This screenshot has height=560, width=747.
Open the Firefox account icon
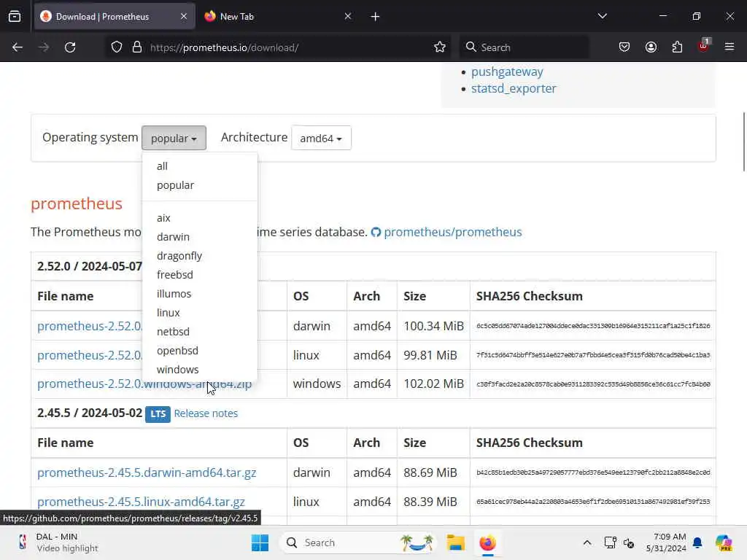[651, 47]
